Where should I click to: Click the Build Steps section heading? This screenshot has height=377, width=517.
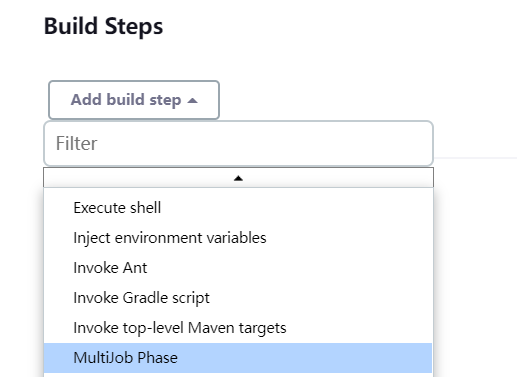103,26
